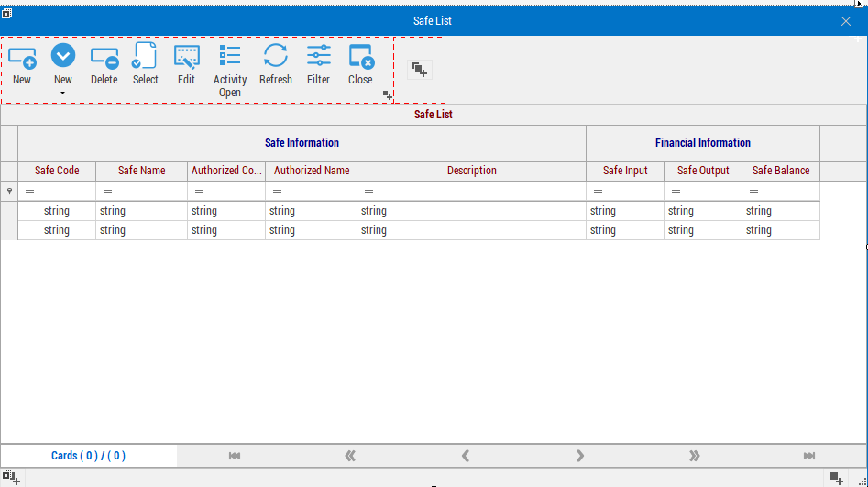Click the Safe Information band header
The width and height of the screenshot is (868, 487).
click(302, 143)
